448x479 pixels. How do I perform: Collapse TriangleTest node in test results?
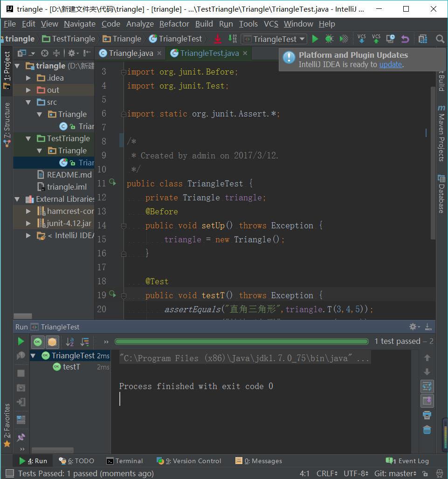[33, 356]
